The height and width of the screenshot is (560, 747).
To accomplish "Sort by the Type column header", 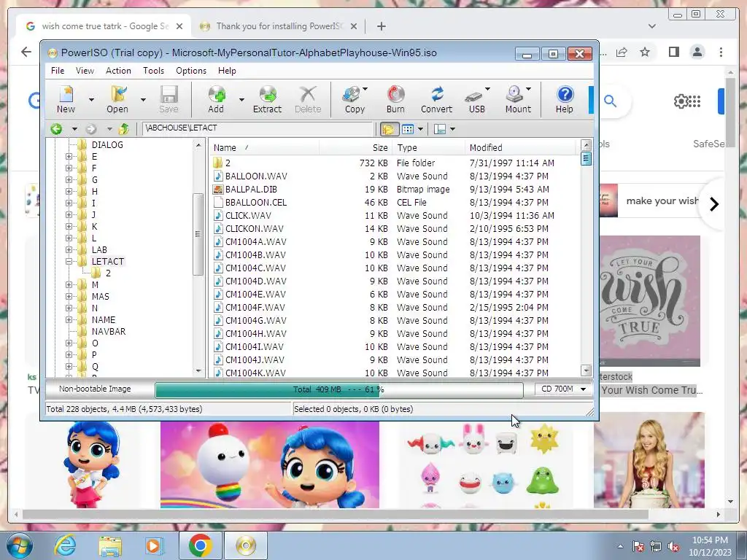I will click(429, 147).
